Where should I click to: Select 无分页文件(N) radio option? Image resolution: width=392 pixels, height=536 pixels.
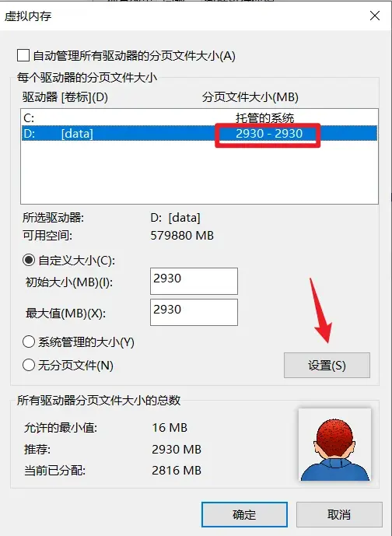29,365
